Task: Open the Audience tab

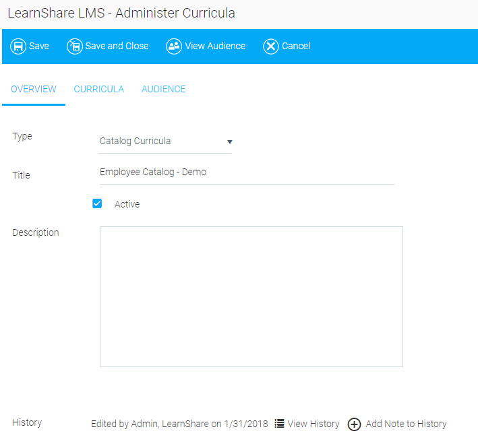Action: 163,89
